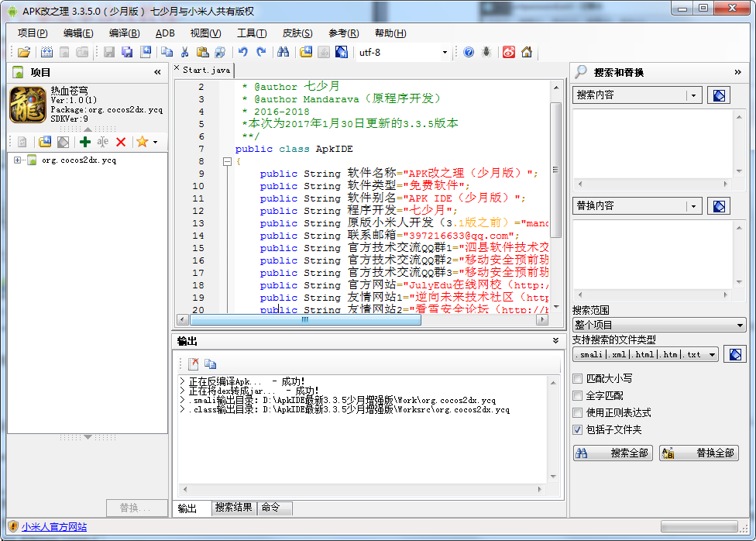Open the 小米人官方网站 link

coord(54,527)
